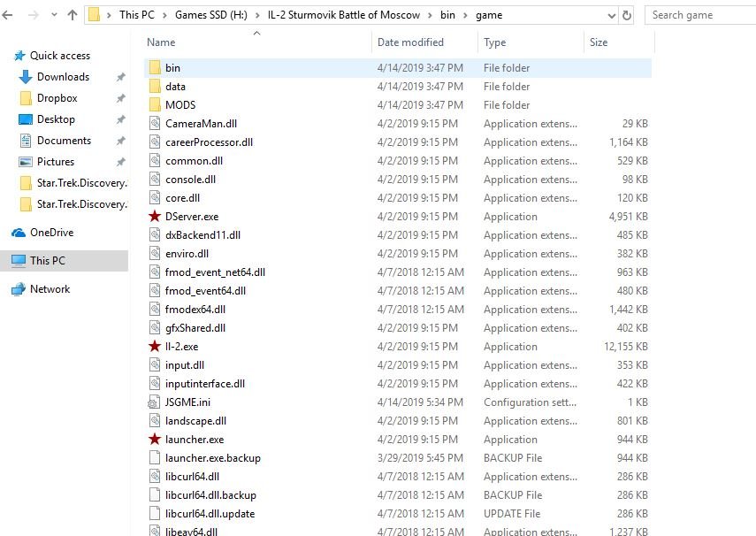This screenshot has width=756, height=536.
Task: Select libcurl64.dll file name
Action: [x=192, y=477]
